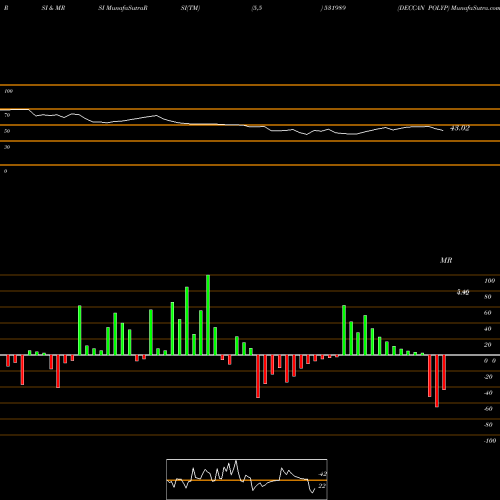Click the SI MunafaSutraR header text
Image resolution: width=500 pixels, height=500 pixels.
tap(123, 8)
